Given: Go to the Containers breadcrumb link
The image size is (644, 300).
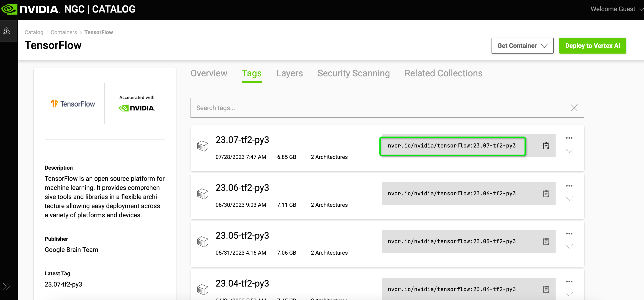Looking at the screenshot, I should [64, 32].
